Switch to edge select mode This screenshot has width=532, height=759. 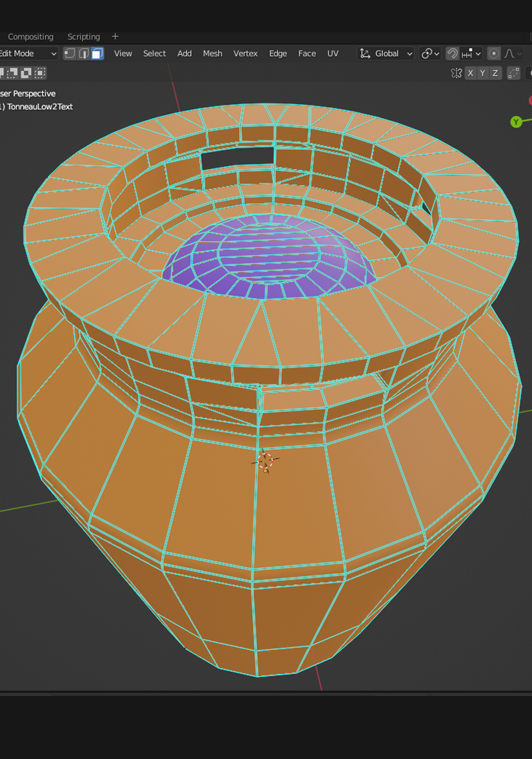pos(83,54)
